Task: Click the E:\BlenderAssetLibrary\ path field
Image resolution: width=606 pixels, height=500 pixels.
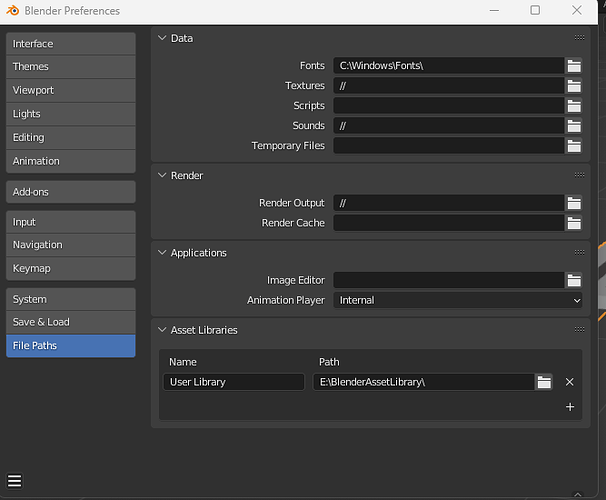Action: 424,382
